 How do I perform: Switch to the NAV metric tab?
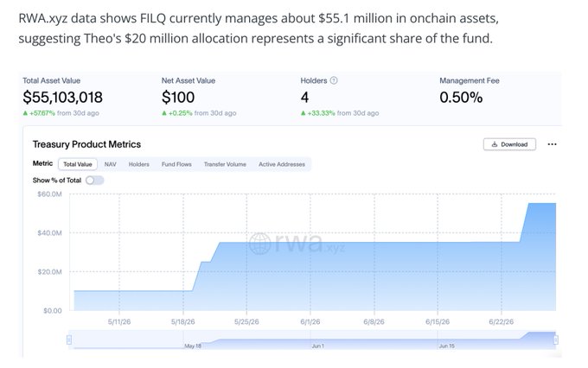[111, 164]
